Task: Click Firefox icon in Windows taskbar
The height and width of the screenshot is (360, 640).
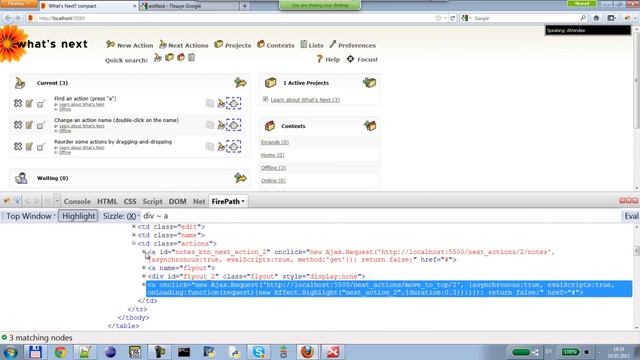Action: pos(307,351)
